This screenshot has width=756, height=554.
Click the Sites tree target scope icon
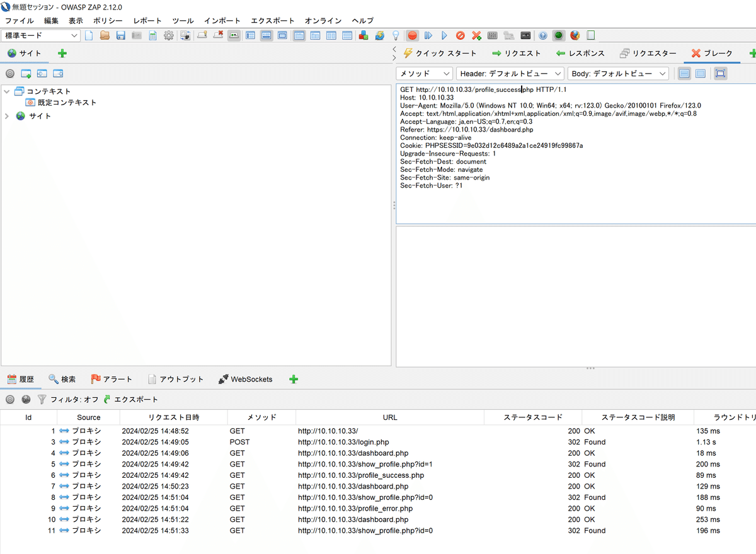tap(10, 74)
